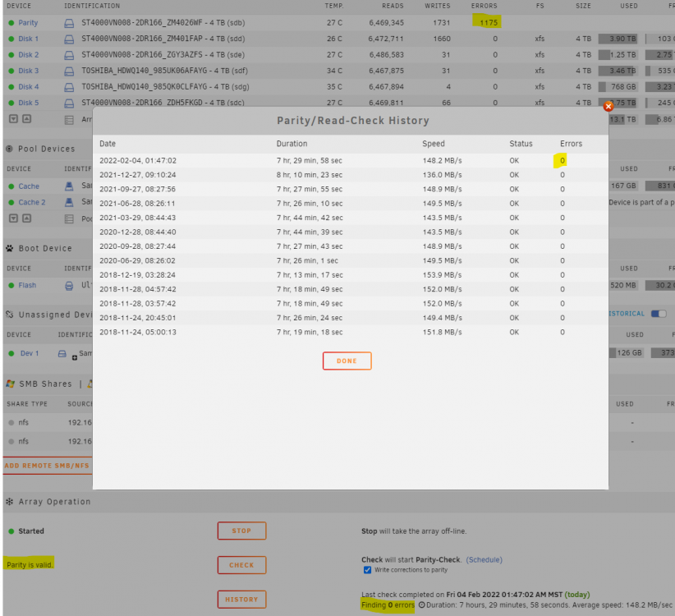Click Disk 1 green status indicator
The height and width of the screenshot is (616, 675).
pos(11,39)
